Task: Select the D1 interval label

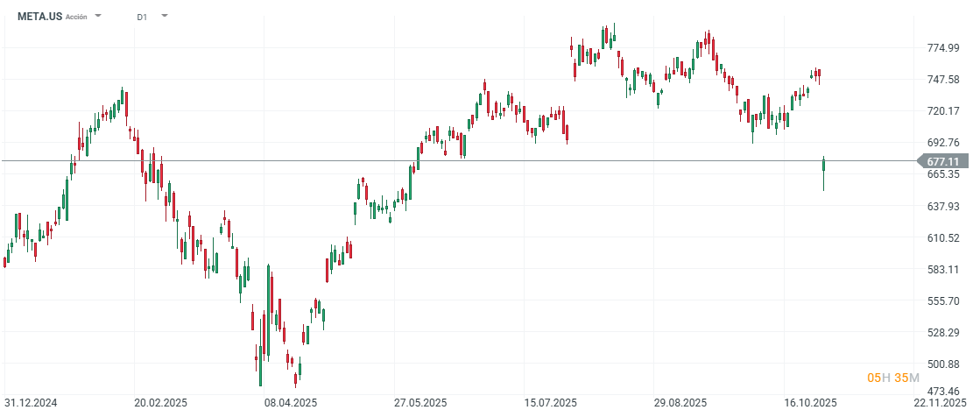Action: [x=142, y=17]
